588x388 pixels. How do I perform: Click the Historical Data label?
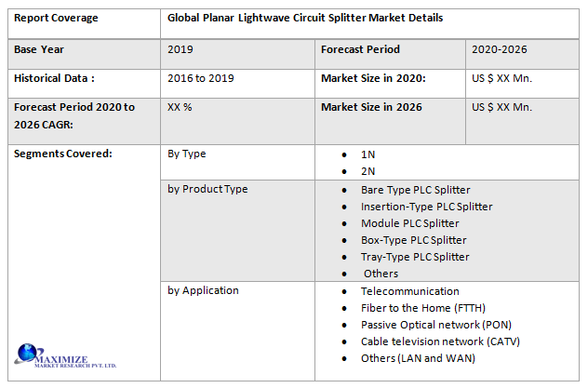click(54, 79)
